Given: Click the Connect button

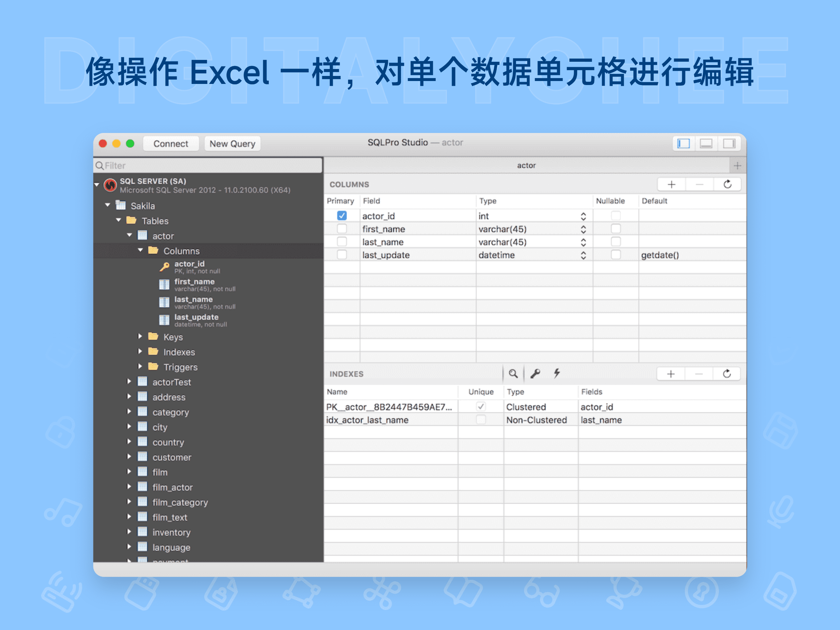Looking at the screenshot, I should point(171,144).
